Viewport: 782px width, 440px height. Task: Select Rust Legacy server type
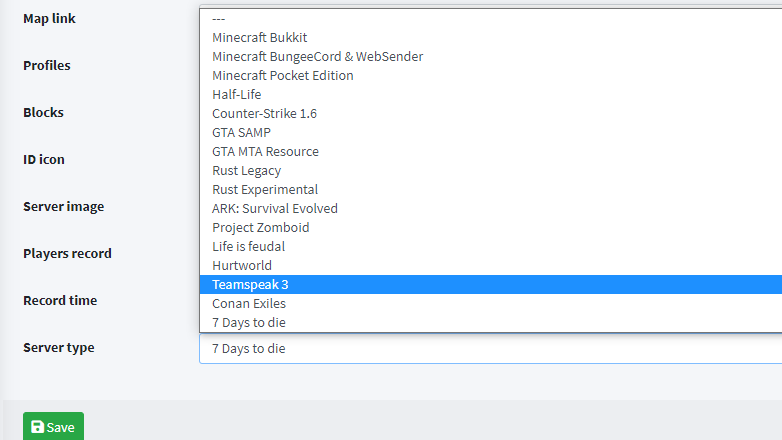click(246, 170)
